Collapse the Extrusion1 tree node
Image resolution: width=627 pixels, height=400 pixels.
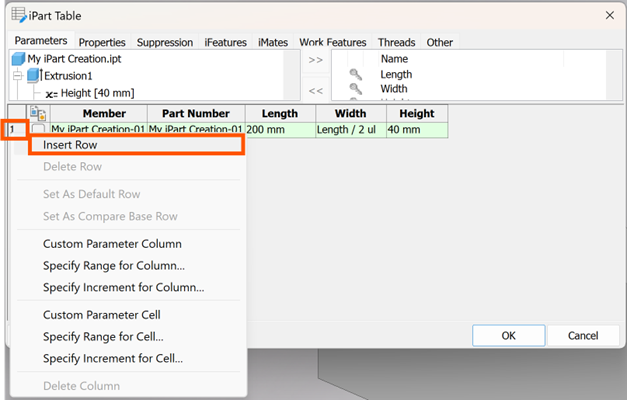point(17,76)
